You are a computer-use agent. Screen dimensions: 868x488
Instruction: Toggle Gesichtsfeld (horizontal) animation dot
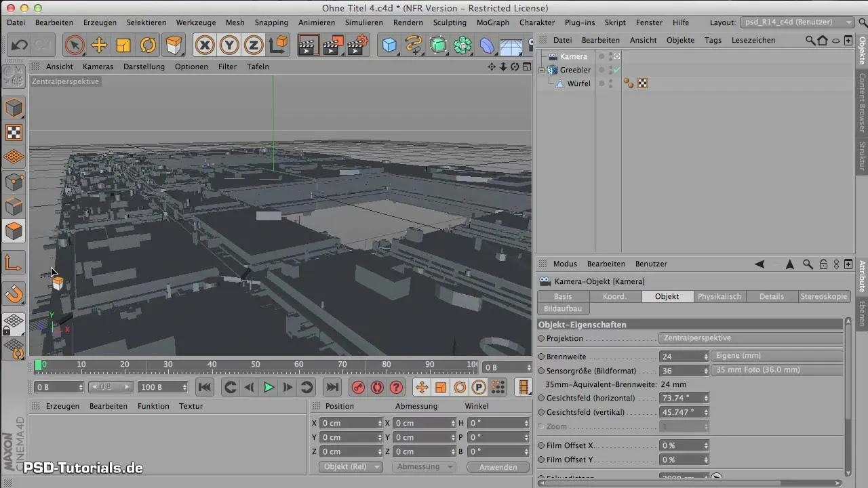click(541, 398)
